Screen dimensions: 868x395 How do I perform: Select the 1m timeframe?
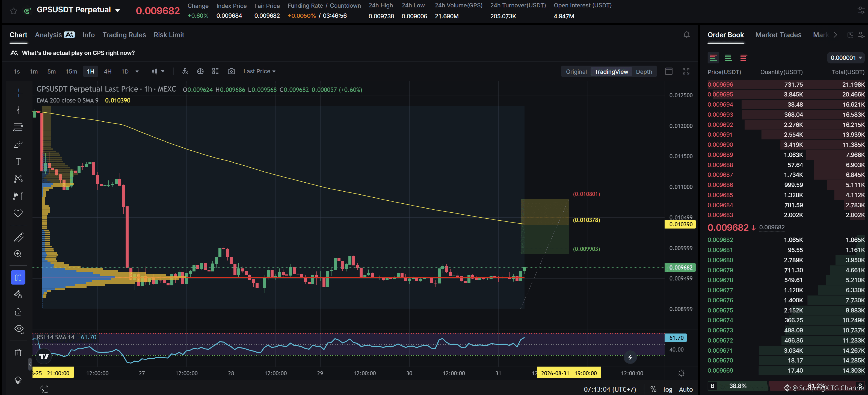point(34,71)
